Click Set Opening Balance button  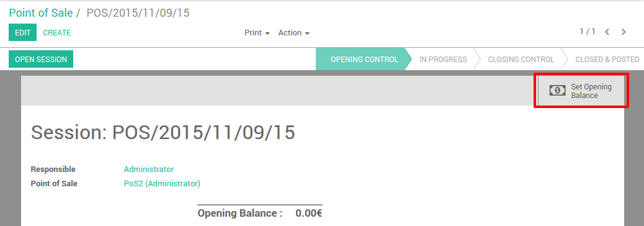(581, 91)
